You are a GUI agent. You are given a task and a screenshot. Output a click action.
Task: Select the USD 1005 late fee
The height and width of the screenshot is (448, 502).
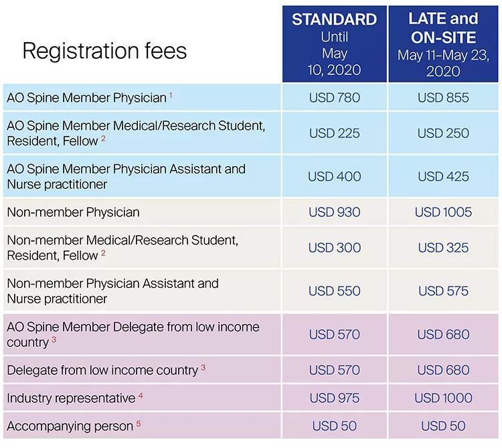(443, 212)
